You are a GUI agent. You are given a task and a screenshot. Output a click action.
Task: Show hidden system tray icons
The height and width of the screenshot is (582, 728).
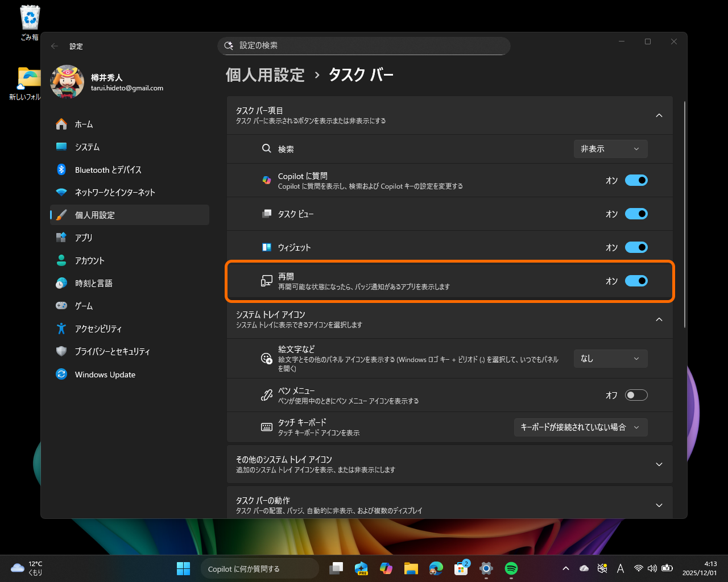[x=565, y=568]
